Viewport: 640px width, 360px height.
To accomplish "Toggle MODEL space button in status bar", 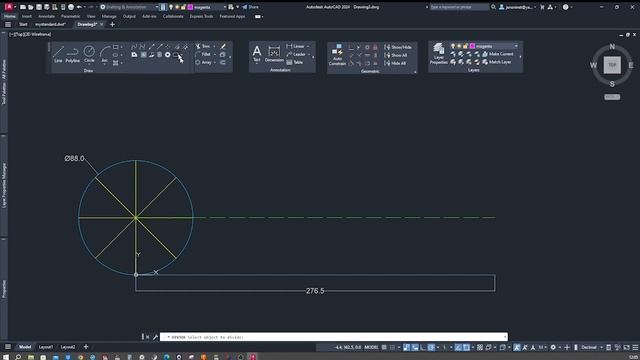I will 371,347.
